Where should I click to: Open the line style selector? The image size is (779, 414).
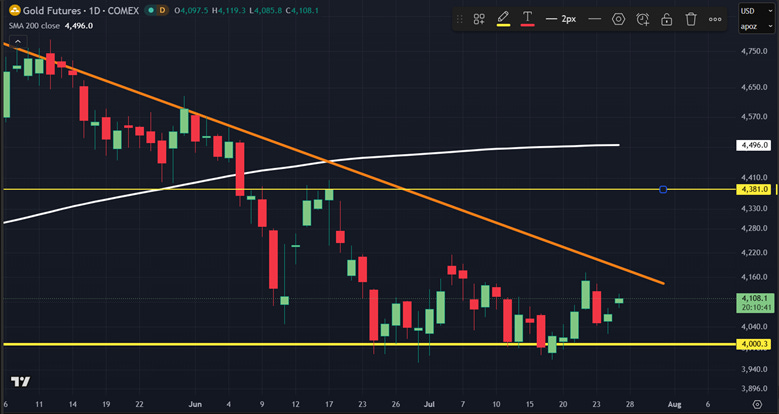(x=594, y=19)
